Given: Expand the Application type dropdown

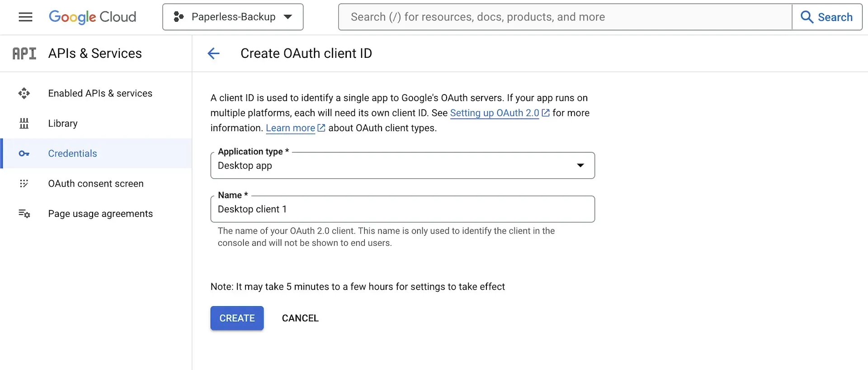Looking at the screenshot, I should click(402, 166).
